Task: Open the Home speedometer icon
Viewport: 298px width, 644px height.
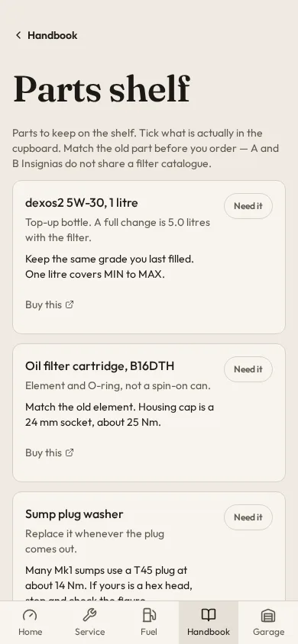Action: click(x=30, y=615)
